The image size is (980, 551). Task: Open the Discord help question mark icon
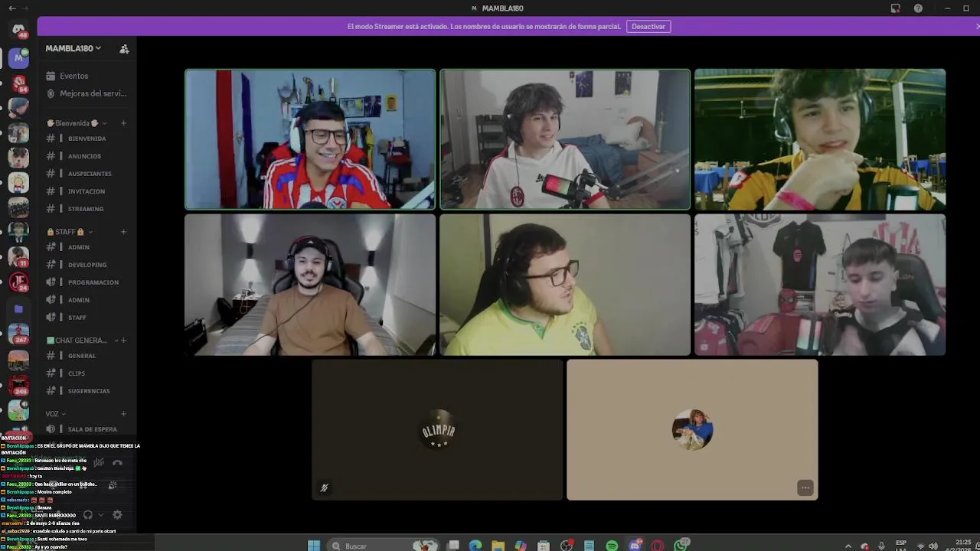tap(918, 8)
